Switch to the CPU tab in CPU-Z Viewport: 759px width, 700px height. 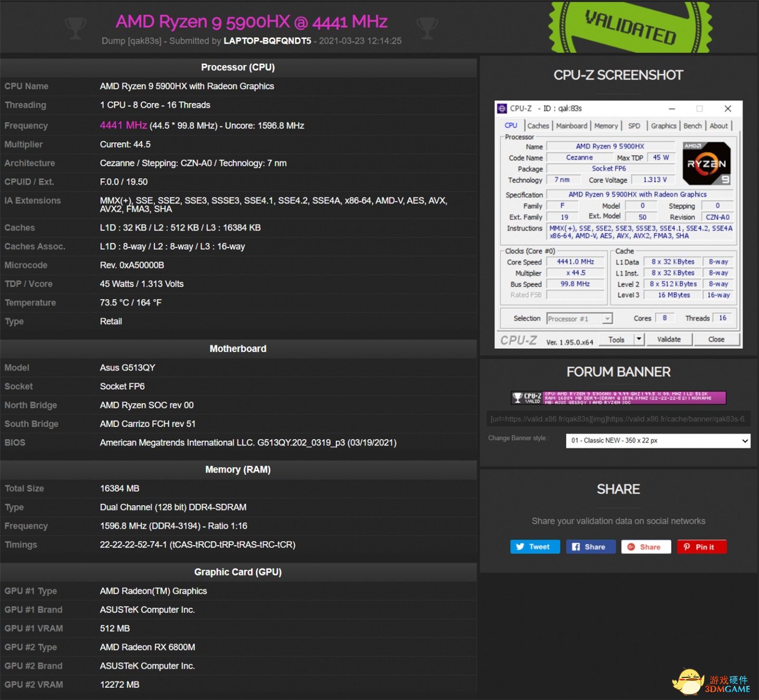pyautogui.click(x=511, y=125)
